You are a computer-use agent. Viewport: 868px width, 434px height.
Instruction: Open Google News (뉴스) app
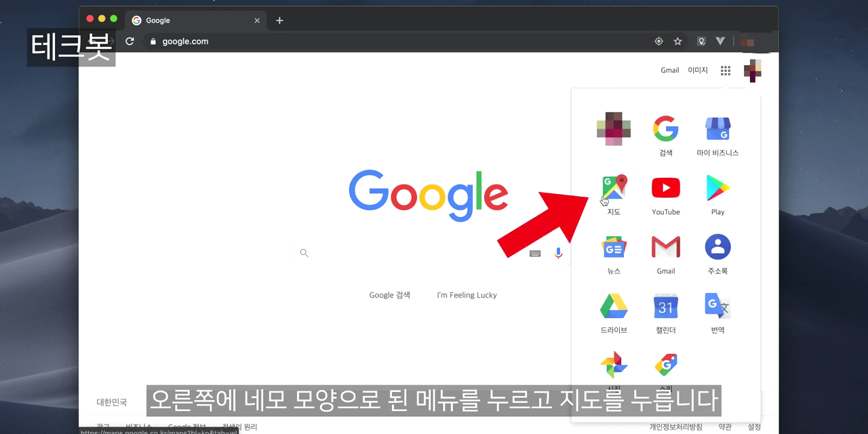pyautogui.click(x=614, y=254)
